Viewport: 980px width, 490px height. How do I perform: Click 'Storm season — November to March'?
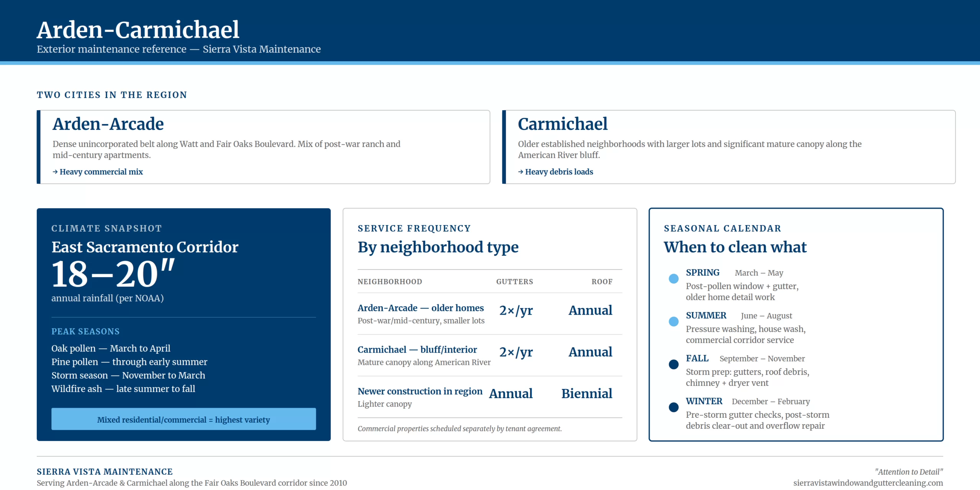click(x=128, y=375)
